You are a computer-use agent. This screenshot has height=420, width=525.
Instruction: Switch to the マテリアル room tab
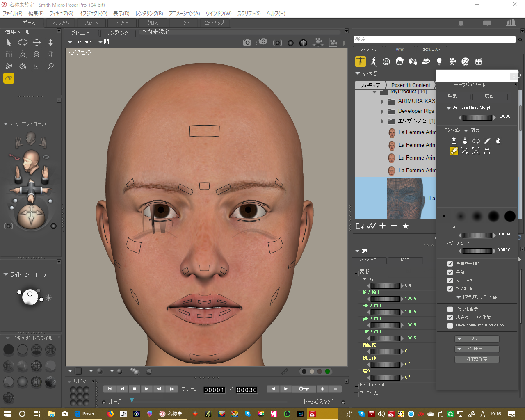pyautogui.click(x=60, y=23)
